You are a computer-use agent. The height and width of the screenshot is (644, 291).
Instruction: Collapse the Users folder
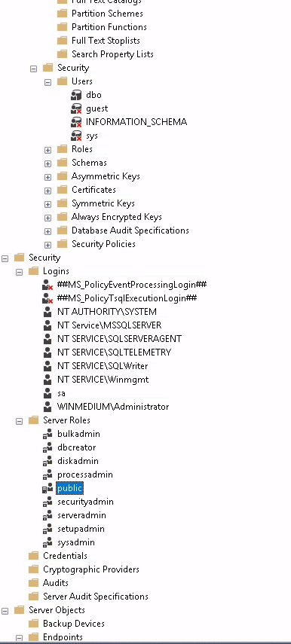(x=48, y=82)
